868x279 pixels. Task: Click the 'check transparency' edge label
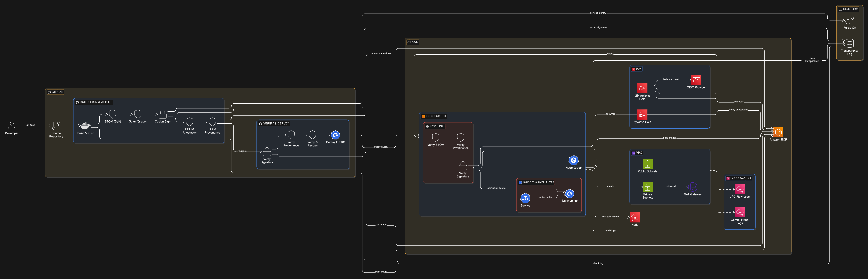[812, 60]
